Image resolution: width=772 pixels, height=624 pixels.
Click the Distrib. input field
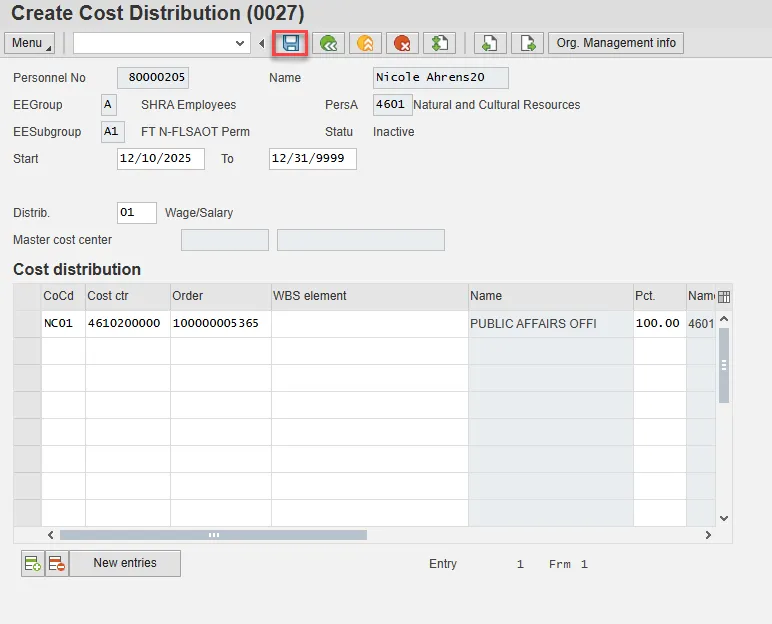pyautogui.click(x=136, y=213)
